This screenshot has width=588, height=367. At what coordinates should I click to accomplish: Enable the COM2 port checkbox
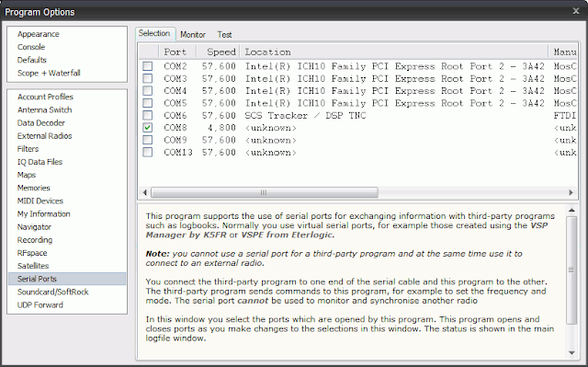(147, 66)
